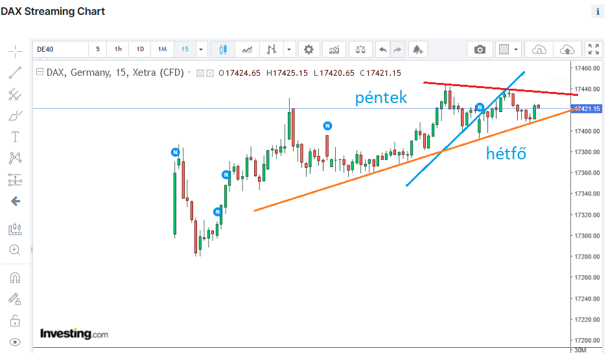Choose bars chart style
The height and width of the screenshot is (364, 608).
(272, 49)
